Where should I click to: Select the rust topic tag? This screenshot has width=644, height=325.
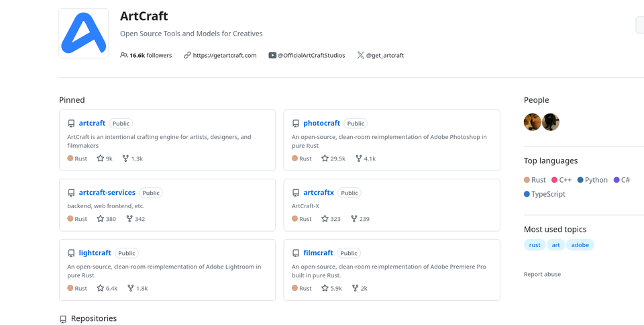pos(535,245)
